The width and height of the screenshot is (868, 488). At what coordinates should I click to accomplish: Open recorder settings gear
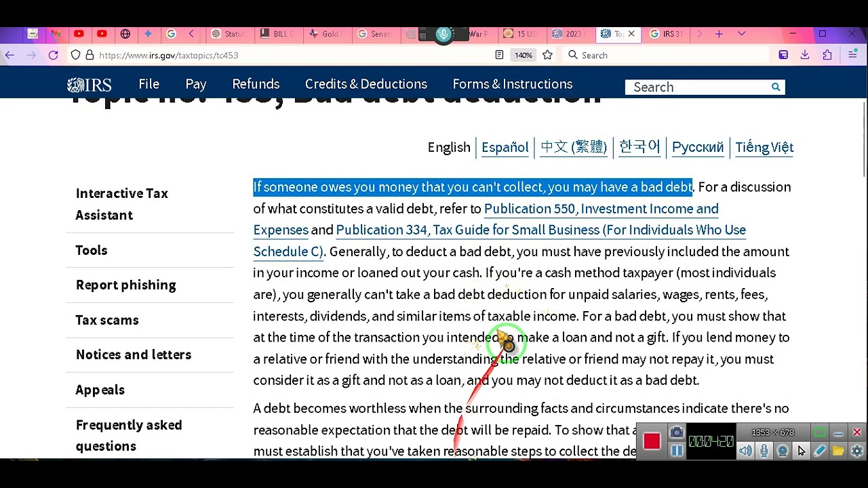coord(857,451)
